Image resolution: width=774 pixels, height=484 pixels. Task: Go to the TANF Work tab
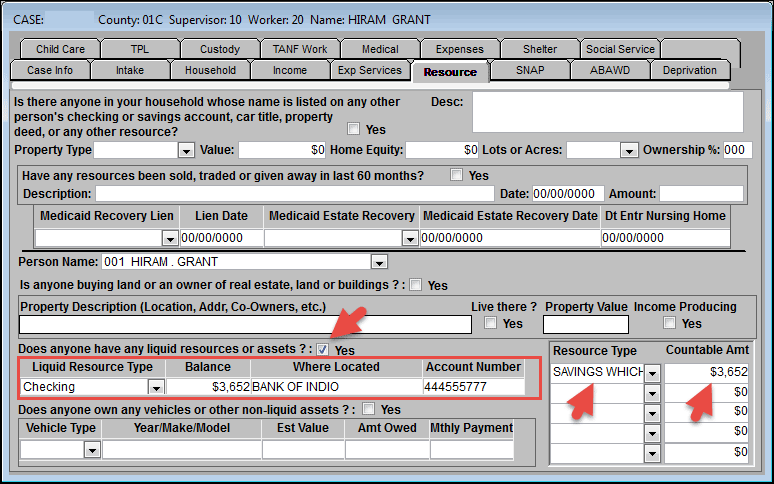pyautogui.click(x=300, y=49)
